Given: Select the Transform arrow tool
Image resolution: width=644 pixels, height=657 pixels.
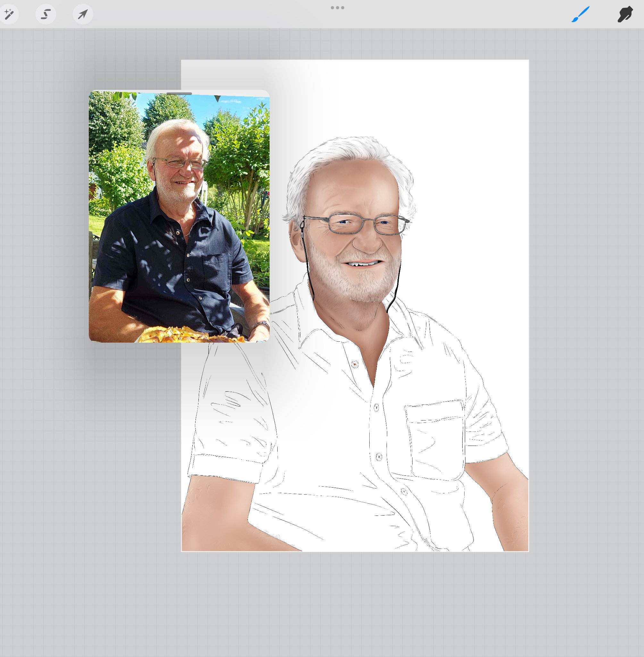Looking at the screenshot, I should [x=83, y=14].
